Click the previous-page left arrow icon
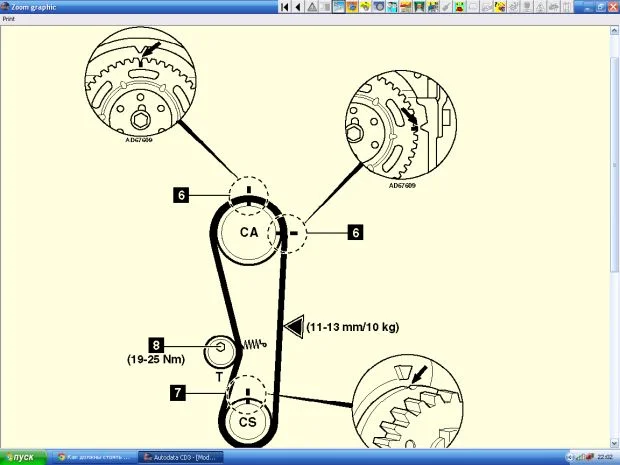 point(298,7)
